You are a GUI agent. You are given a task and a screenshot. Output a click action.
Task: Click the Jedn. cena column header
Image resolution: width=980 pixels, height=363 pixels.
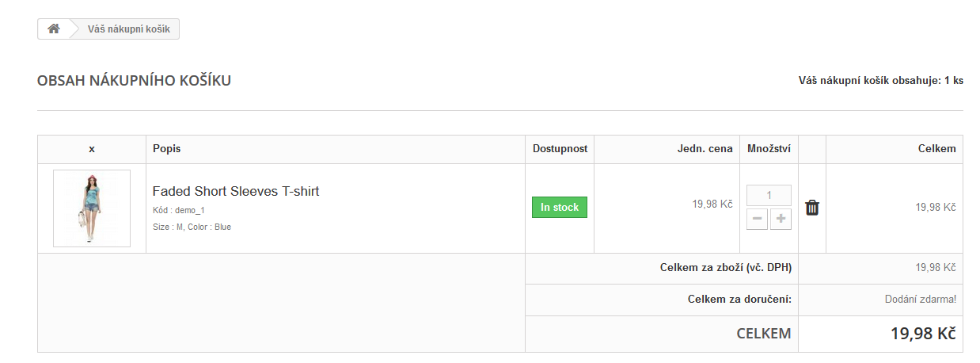pos(705,149)
